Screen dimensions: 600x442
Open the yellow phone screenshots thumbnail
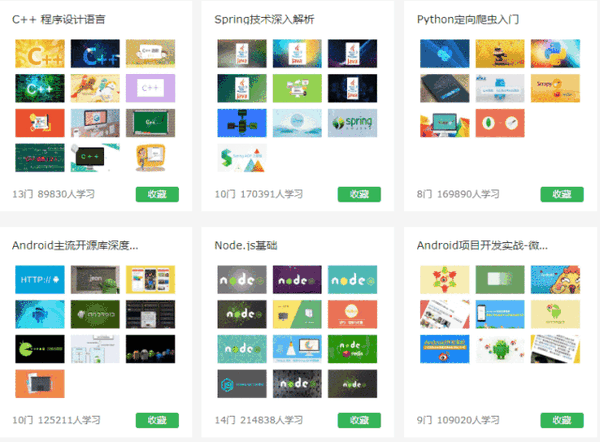pyautogui.click(x=150, y=280)
